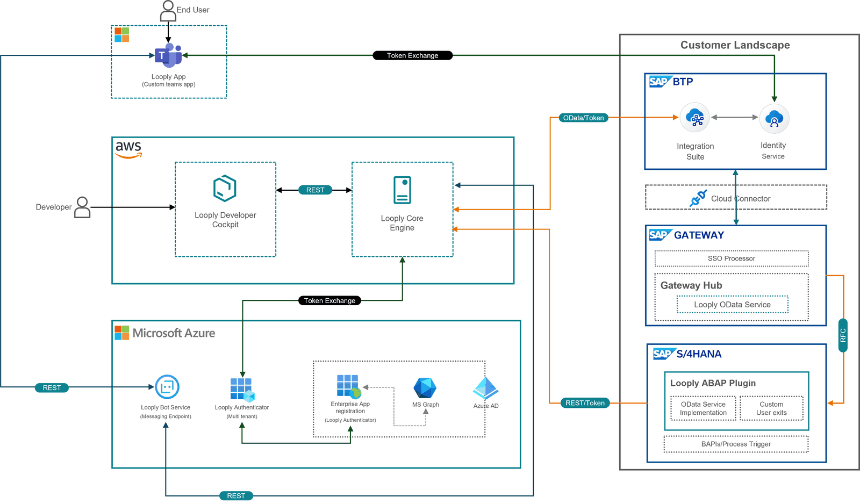Click the Token Exchange label above Microsoft Azure

pyautogui.click(x=329, y=301)
